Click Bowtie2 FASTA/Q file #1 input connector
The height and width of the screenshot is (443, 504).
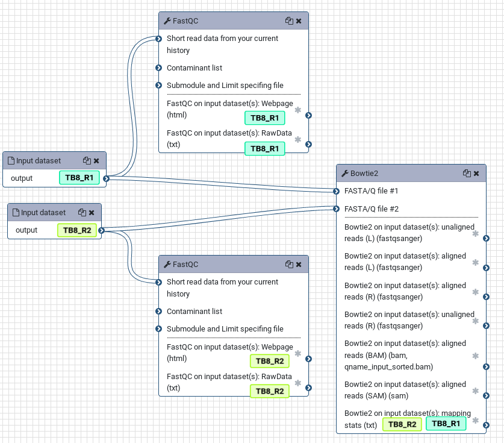coord(336,192)
